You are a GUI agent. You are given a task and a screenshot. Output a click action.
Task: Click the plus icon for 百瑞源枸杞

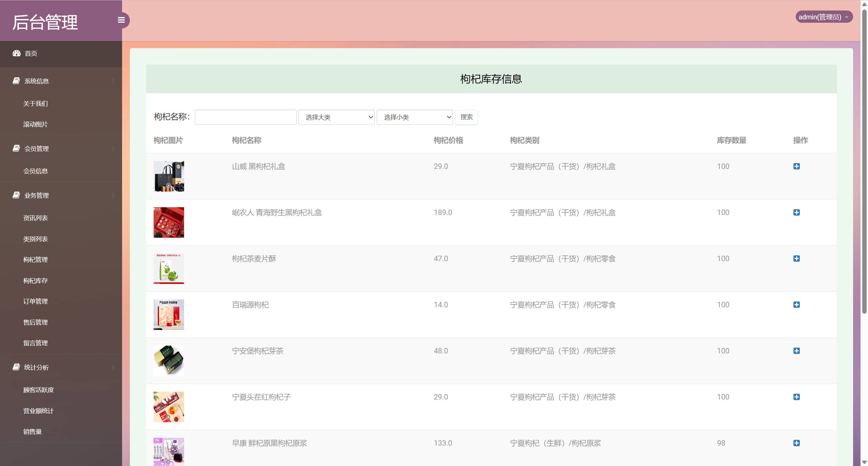click(x=797, y=305)
